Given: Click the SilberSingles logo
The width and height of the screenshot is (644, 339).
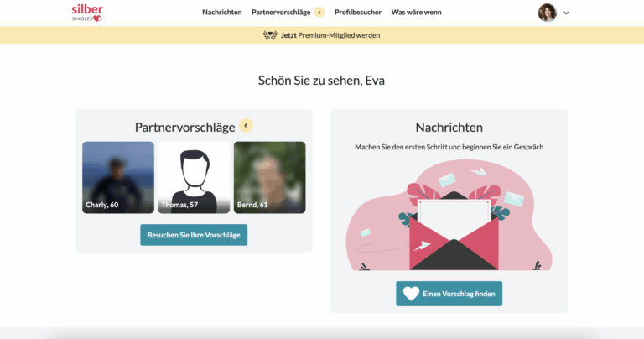Looking at the screenshot, I should click(x=87, y=13).
